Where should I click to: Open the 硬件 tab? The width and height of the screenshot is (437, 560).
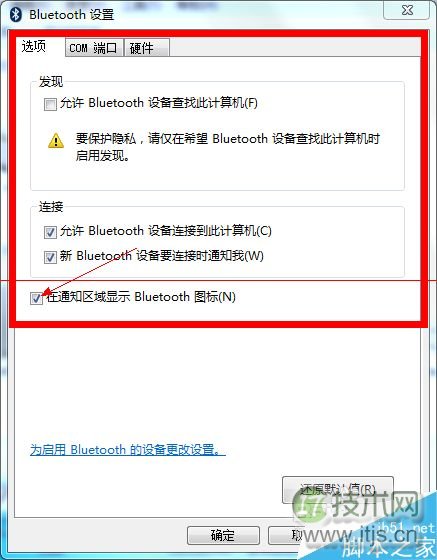pyautogui.click(x=146, y=48)
